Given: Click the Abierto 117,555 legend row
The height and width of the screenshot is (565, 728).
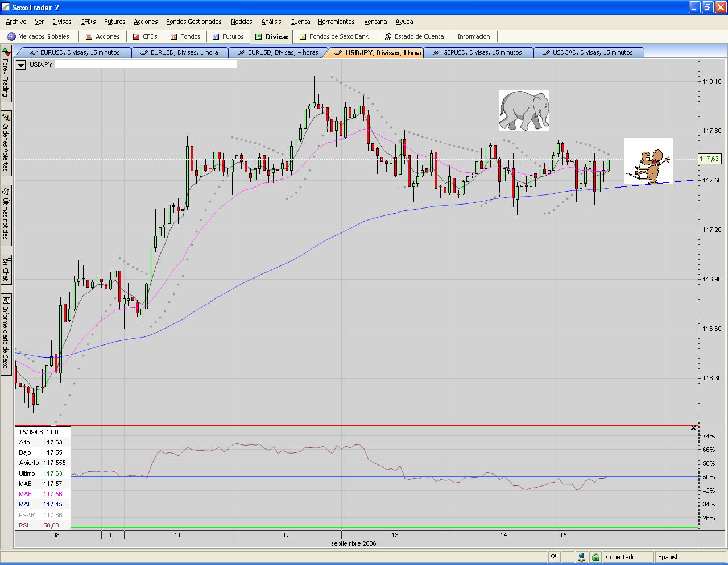Looking at the screenshot, I should click(x=43, y=463).
